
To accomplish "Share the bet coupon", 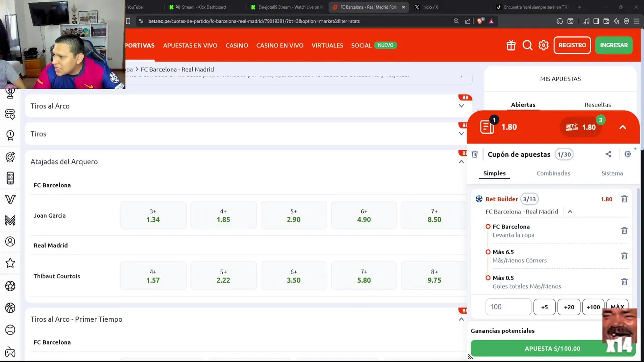I will point(608,154).
